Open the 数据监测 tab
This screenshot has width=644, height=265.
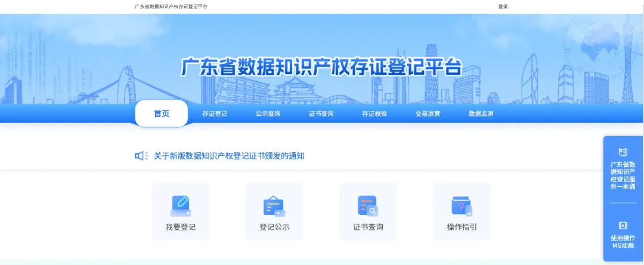[481, 113]
